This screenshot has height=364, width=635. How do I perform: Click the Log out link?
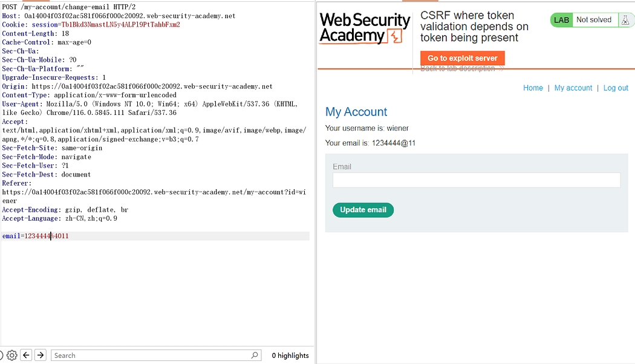click(x=616, y=88)
